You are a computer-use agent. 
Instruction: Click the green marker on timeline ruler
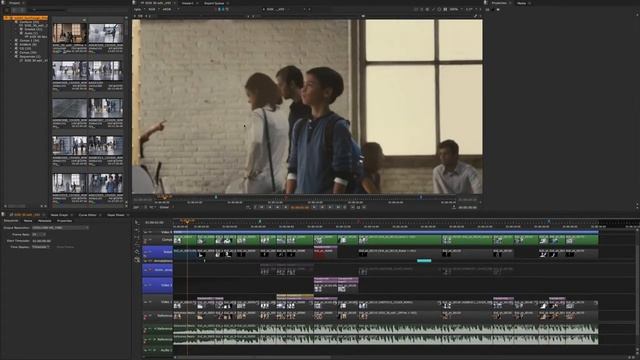260,221
